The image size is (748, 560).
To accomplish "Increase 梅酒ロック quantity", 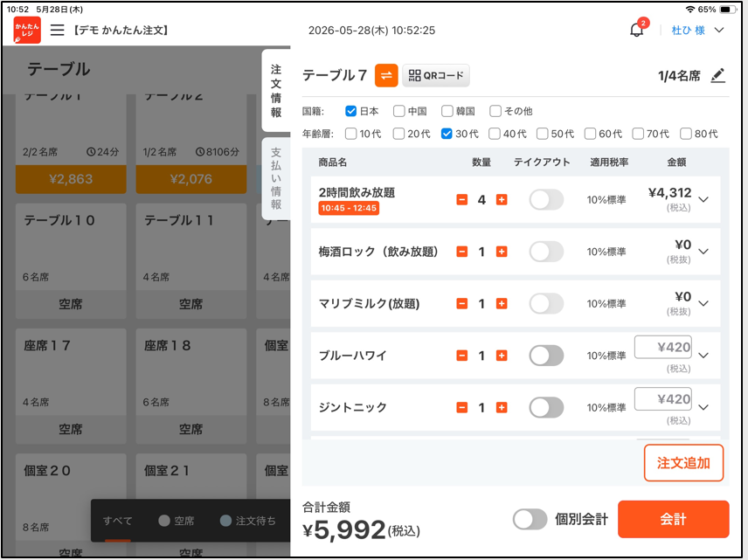I will (502, 252).
